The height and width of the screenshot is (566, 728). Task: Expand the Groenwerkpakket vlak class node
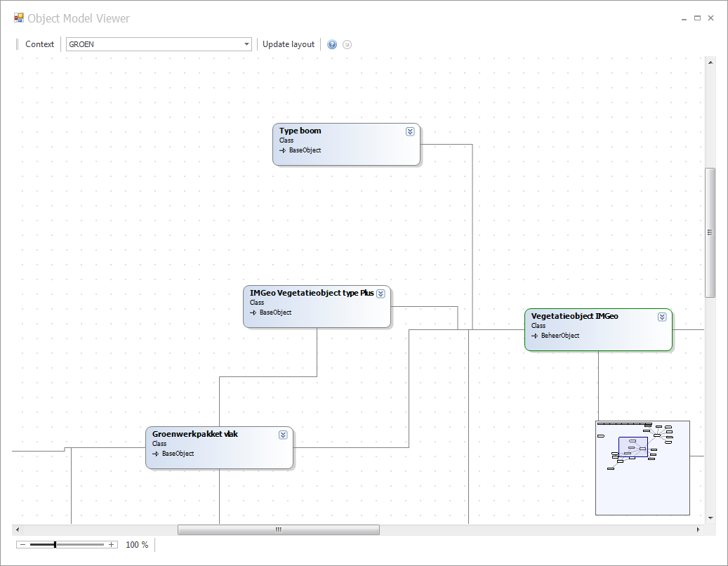click(283, 435)
